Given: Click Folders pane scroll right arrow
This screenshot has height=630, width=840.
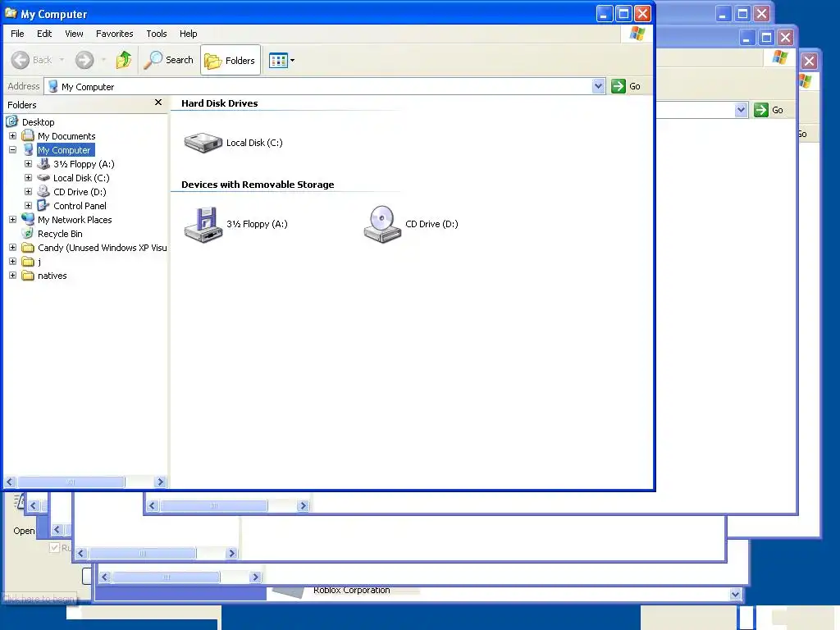Looking at the screenshot, I should coord(160,482).
